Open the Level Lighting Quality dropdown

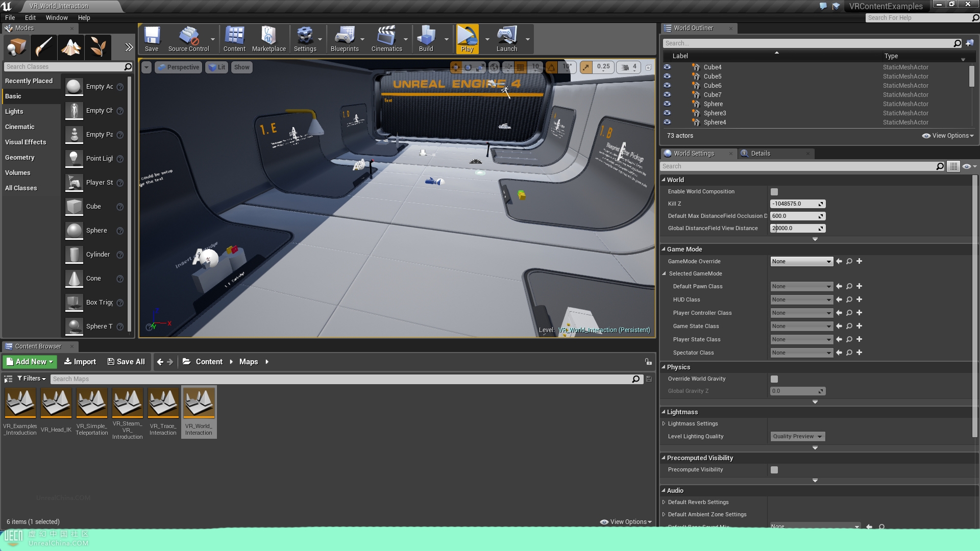point(797,436)
